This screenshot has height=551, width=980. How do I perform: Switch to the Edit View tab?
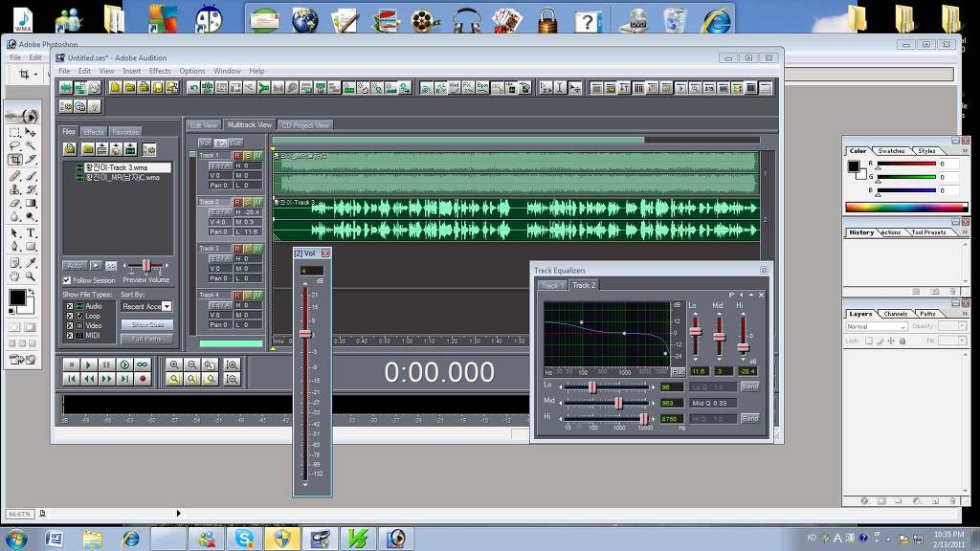coord(203,125)
